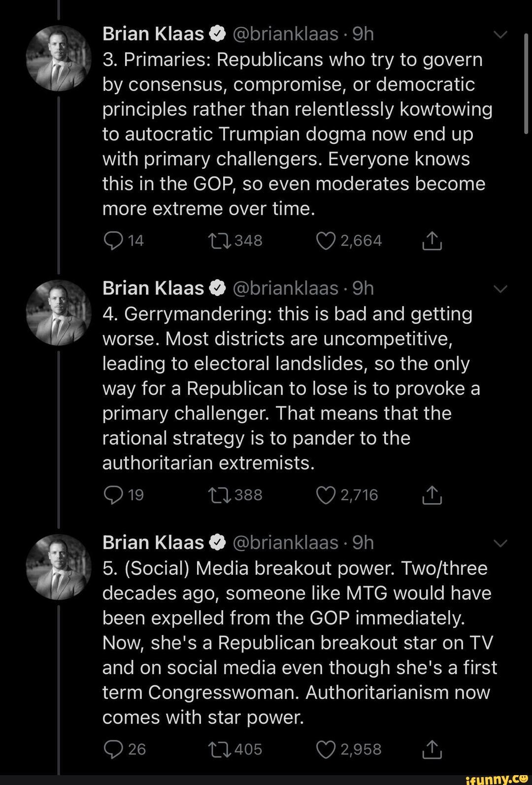The image size is (532, 785).
Task: Like the Primaries tweet with 2,664 likes
Action: click(x=325, y=241)
